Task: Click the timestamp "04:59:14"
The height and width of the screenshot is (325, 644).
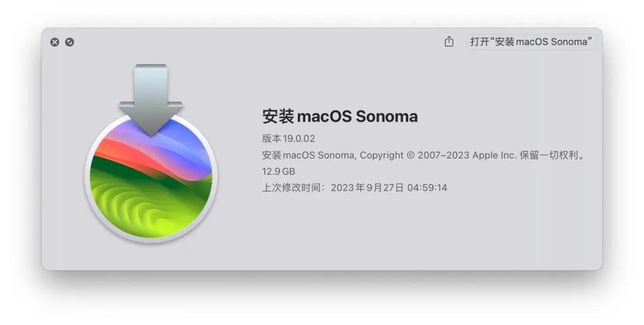Action: pyautogui.click(x=427, y=188)
